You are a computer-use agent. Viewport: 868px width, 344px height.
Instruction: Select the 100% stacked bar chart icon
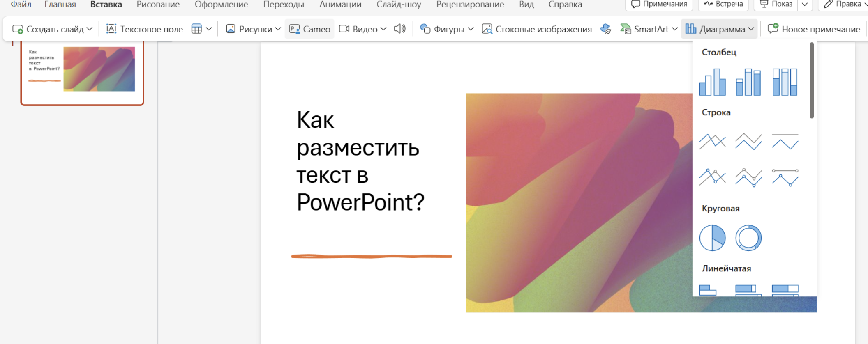tap(785, 290)
